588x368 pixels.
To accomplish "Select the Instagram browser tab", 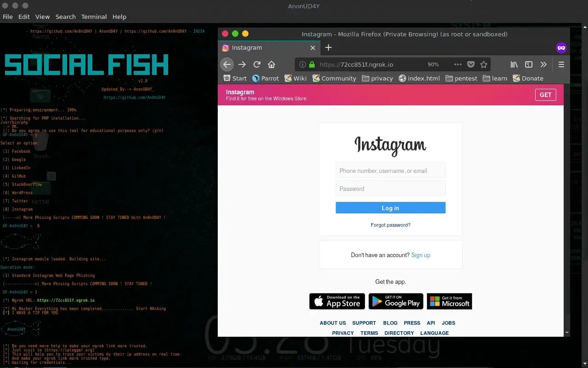I will tap(269, 48).
